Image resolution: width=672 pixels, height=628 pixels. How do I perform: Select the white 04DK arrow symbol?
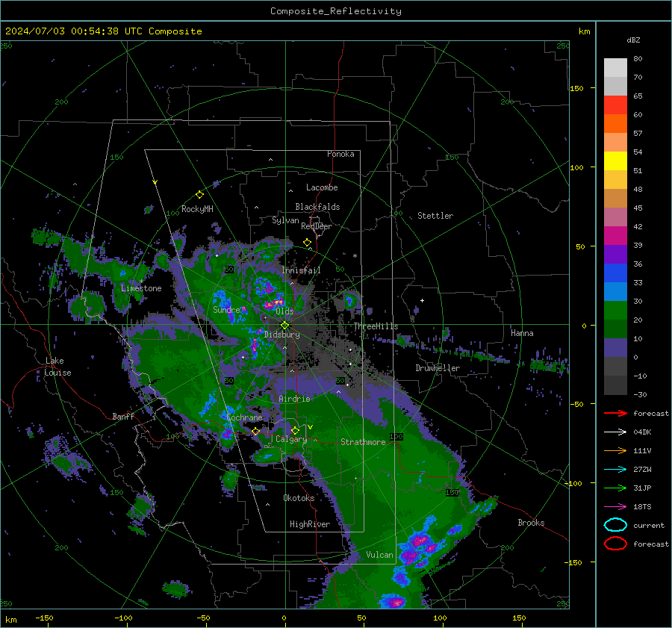tap(615, 432)
